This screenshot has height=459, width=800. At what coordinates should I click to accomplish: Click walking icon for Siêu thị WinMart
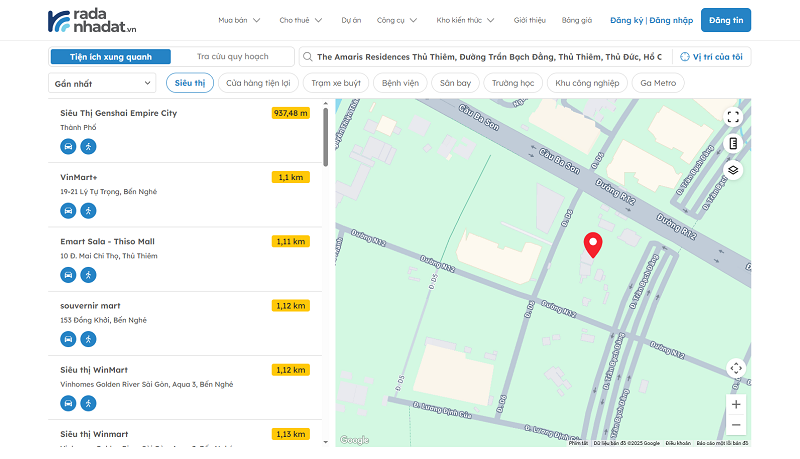click(x=88, y=403)
